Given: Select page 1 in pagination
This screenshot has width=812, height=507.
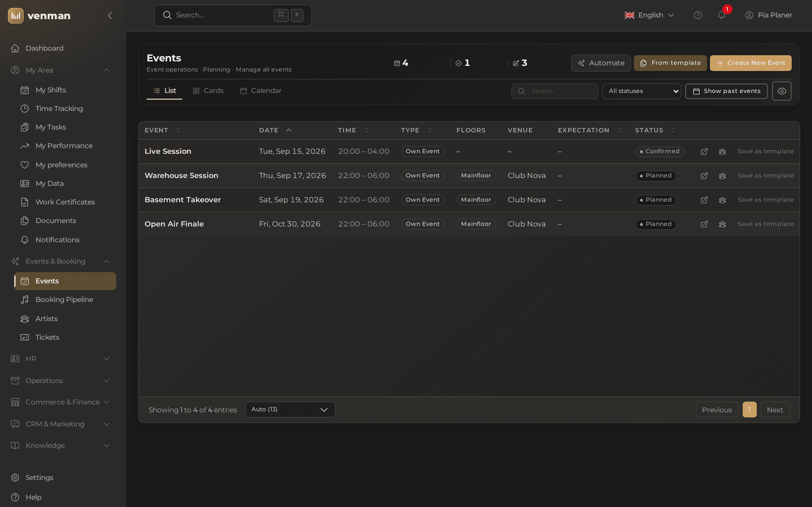Looking at the screenshot, I should 749,410.
